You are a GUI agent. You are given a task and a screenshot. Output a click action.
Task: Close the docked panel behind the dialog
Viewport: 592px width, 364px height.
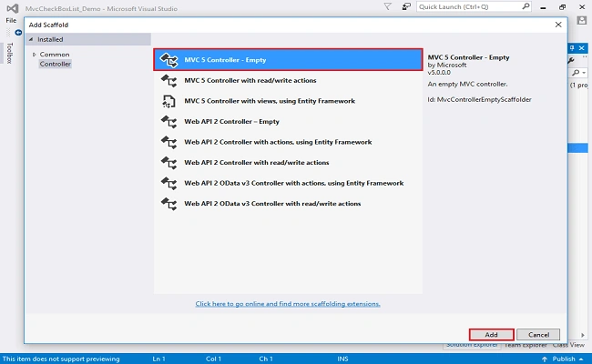click(582, 48)
